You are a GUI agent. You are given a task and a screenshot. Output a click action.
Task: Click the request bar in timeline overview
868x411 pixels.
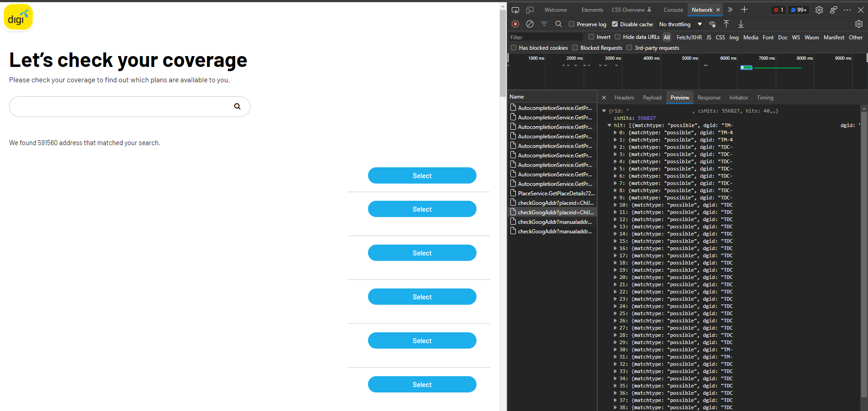746,67
